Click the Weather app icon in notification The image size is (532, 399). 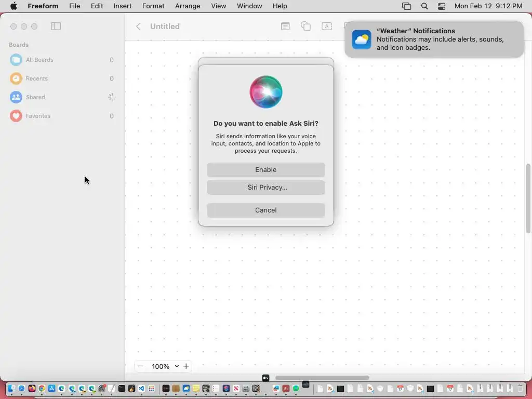[362, 39]
